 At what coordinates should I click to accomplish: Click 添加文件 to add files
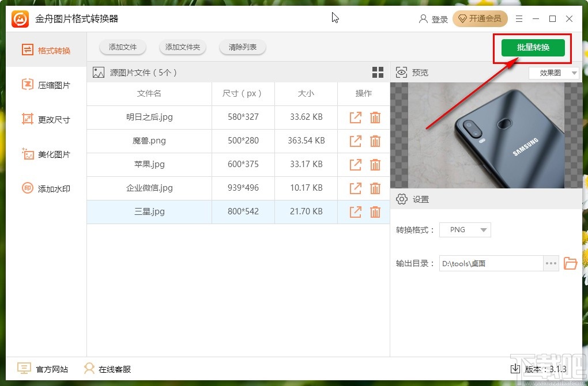122,48
